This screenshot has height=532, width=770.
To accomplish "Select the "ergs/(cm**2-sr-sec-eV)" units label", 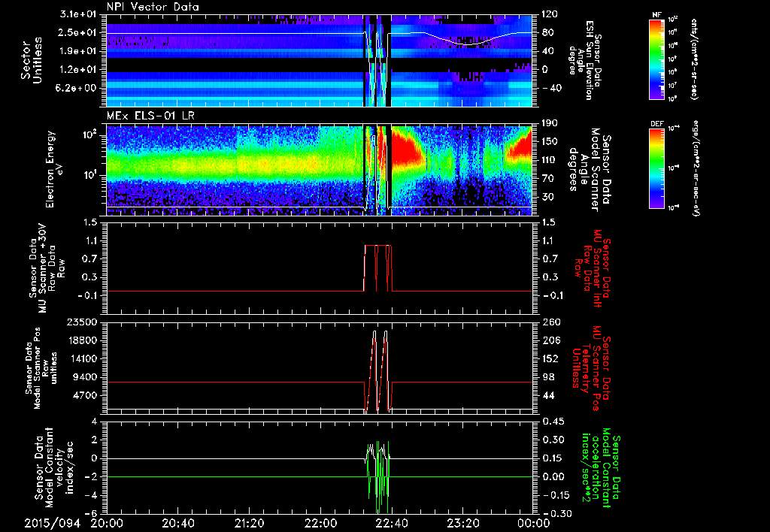I will (x=696, y=168).
